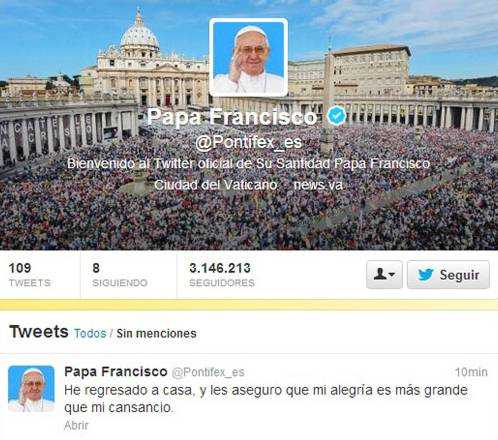Screen dimensions: 498x440
Task: Open the large profile photo in header
Action: (248, 58)
